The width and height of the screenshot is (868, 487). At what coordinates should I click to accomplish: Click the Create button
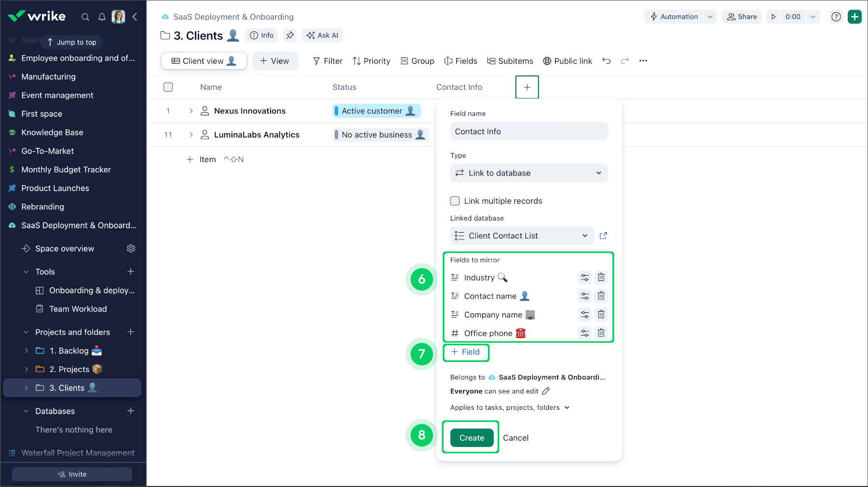coord(471,437)
